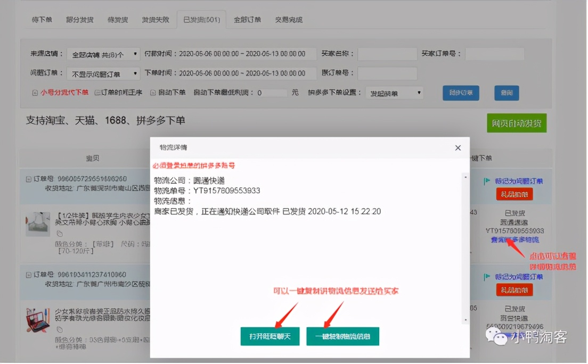Open the 来源店铺 shop dropdown

tap(103, 53)
